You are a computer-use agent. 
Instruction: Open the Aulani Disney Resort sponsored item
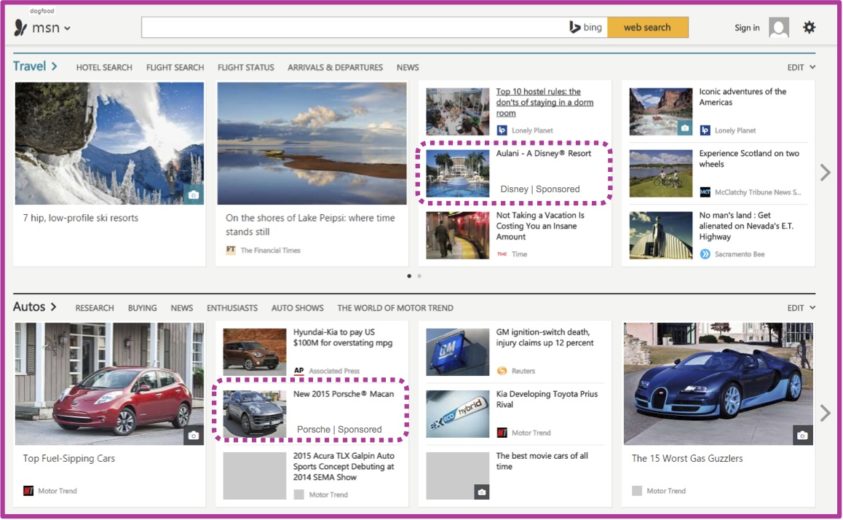(x=515, y=173)
